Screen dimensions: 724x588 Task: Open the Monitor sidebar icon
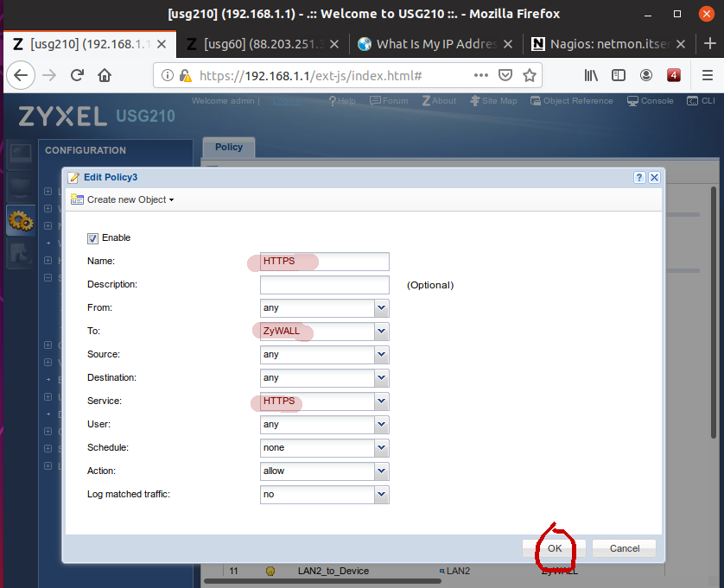[x=21, y=187]
